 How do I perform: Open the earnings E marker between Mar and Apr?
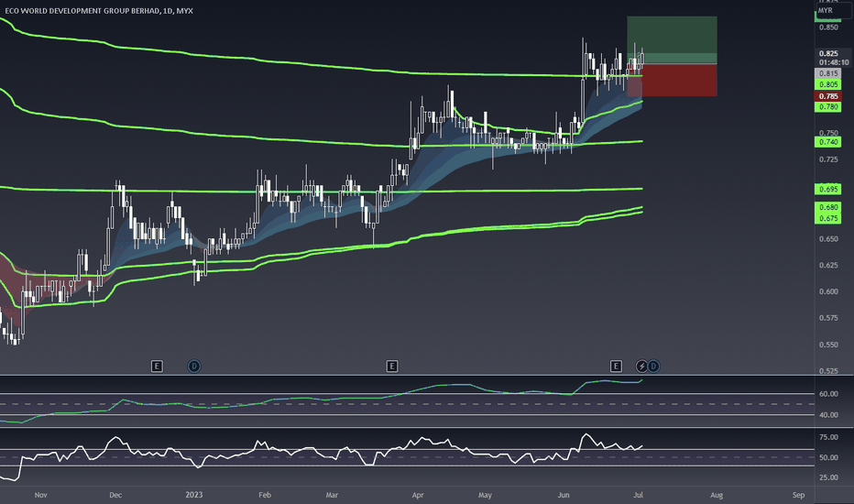tap(392, 367)
